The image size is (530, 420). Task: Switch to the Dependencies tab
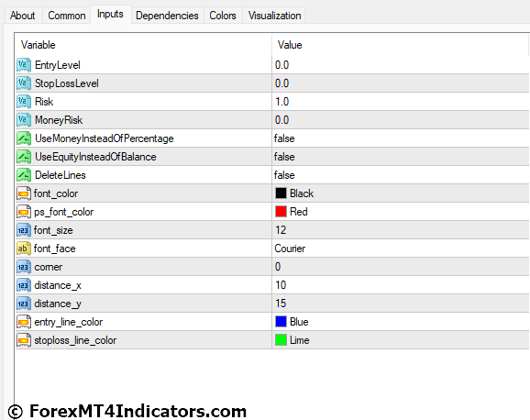(167, 16)
